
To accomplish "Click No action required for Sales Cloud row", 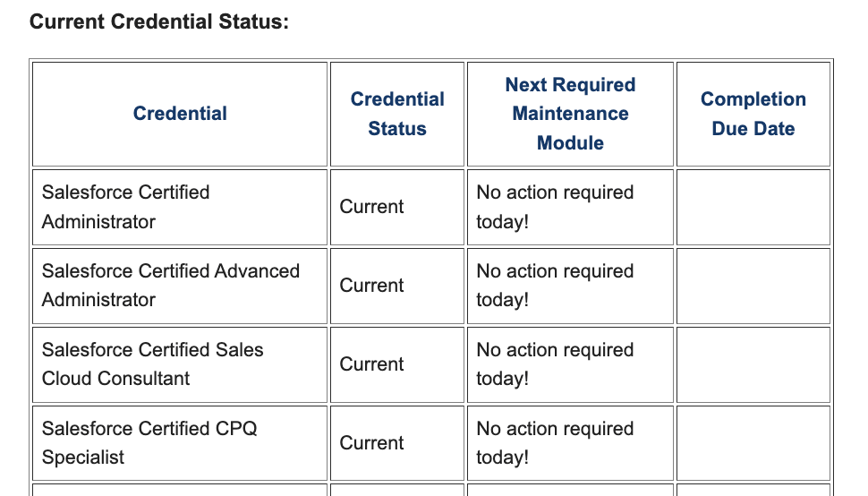I will click(555, 364).
